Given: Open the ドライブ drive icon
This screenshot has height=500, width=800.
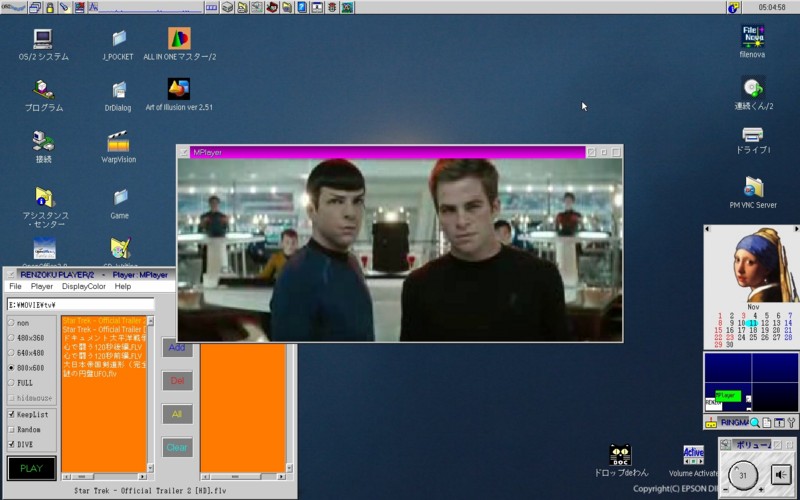Looking at the screenshot, I should coord(753,135).
